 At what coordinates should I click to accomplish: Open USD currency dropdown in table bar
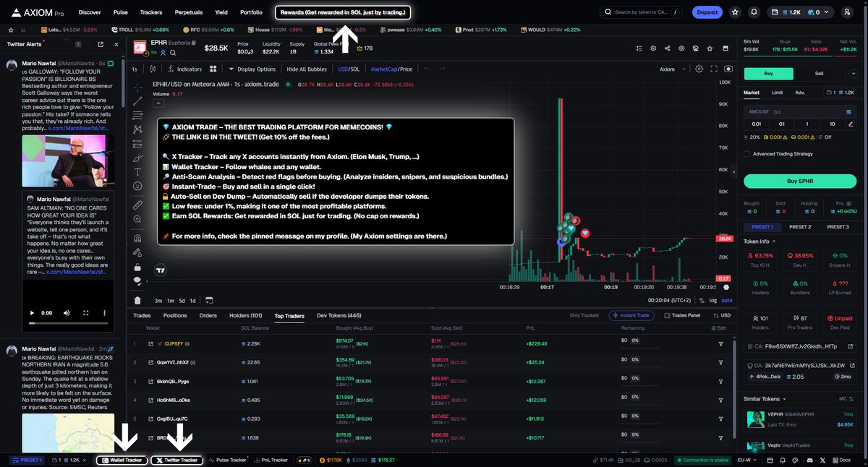tap(723, 315)
